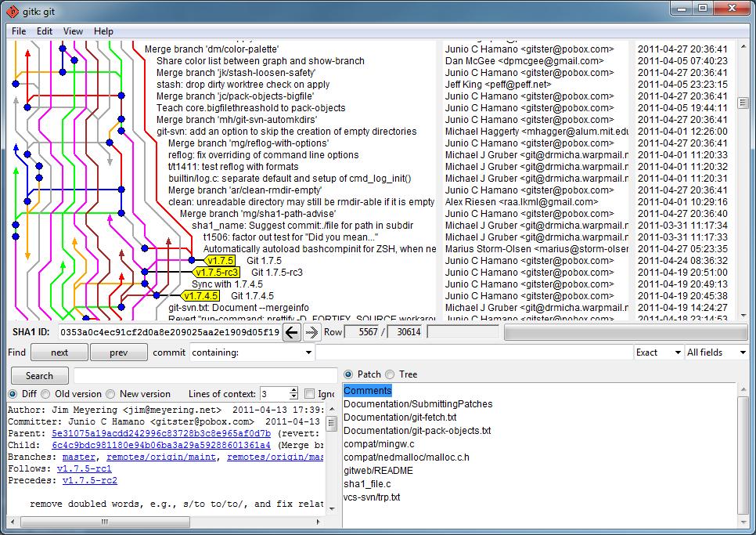Toggle the Ignore whitespace checkbox
Image resolution: width=756 pixels, height=535 pixels.
[x=310, y=394]
